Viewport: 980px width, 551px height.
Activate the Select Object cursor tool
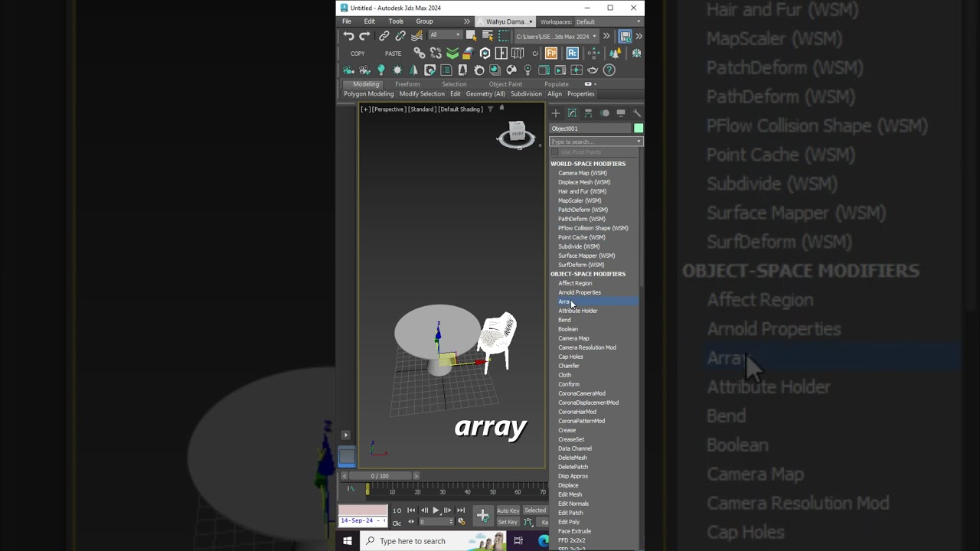471,36
